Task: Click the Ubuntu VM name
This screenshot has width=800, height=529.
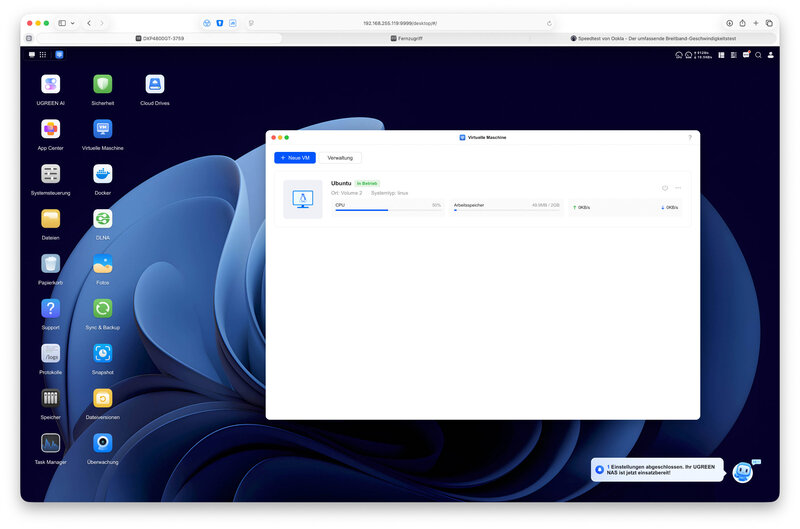Action: tap(341, 183)
